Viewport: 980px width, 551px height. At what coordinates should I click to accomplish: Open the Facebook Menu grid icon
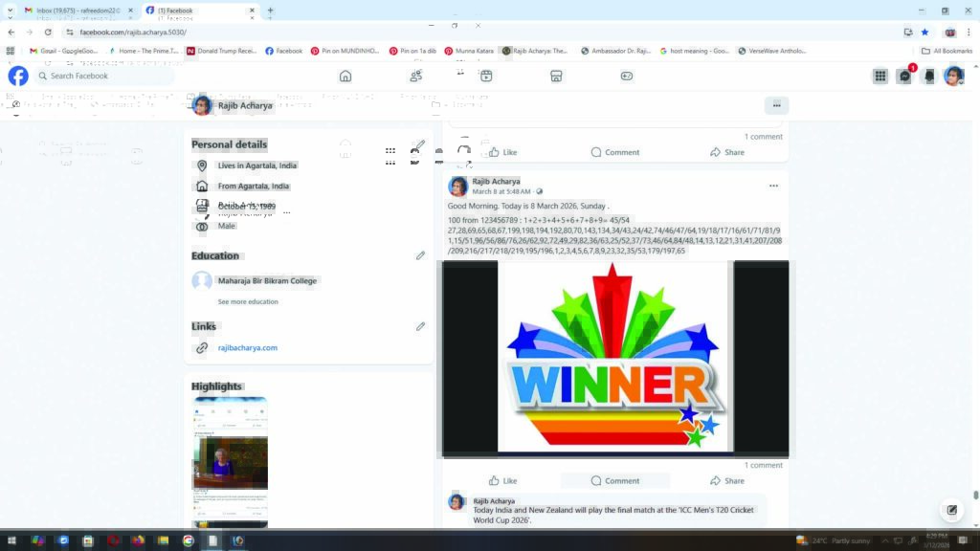pos(880,77)
